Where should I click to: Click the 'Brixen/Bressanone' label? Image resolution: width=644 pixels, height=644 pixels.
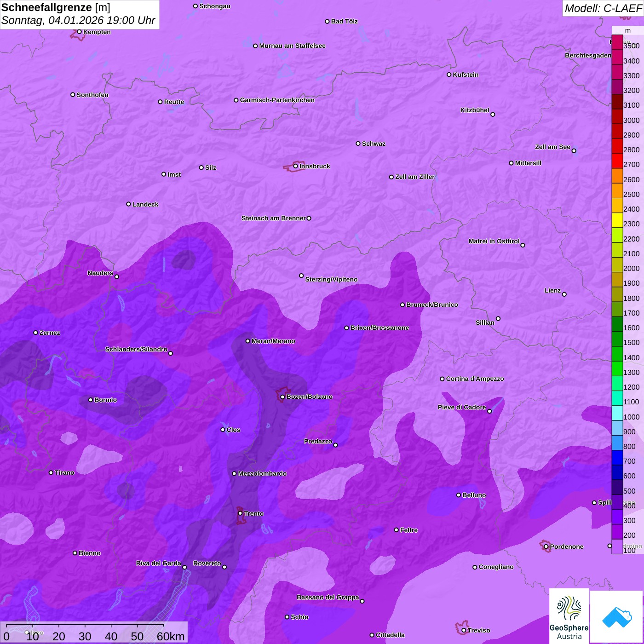379,328
